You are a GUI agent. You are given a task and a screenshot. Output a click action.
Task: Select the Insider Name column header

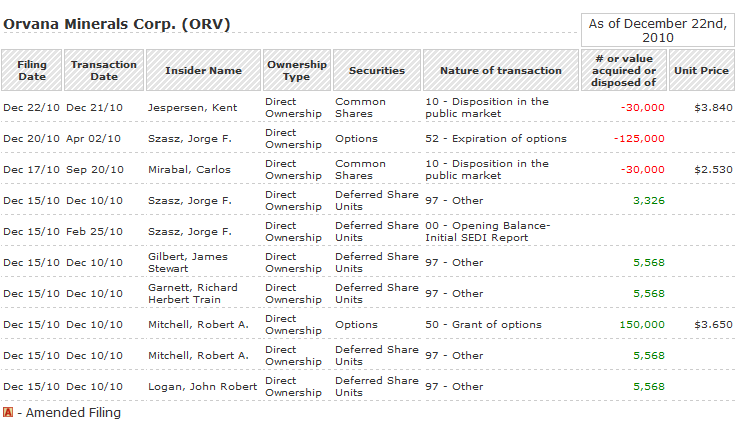203,71
